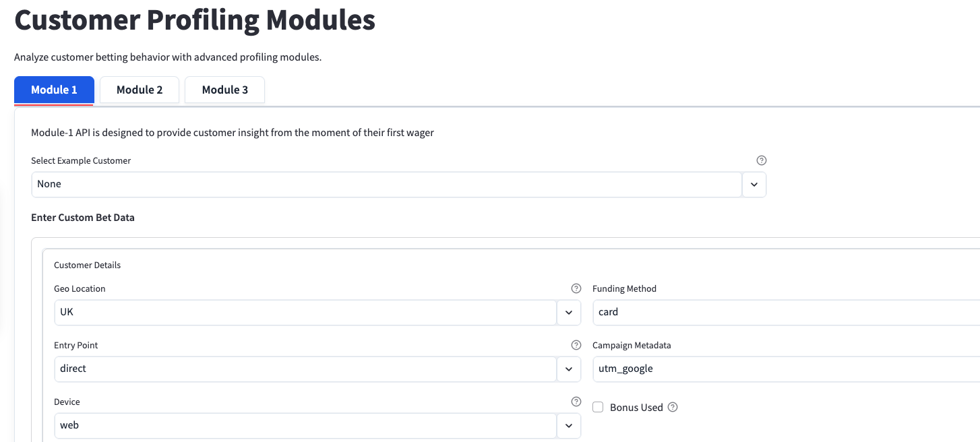Screen dimensions: 980x442
Task: Click the Bonus Used label text
Action: (x=636, y=408)
